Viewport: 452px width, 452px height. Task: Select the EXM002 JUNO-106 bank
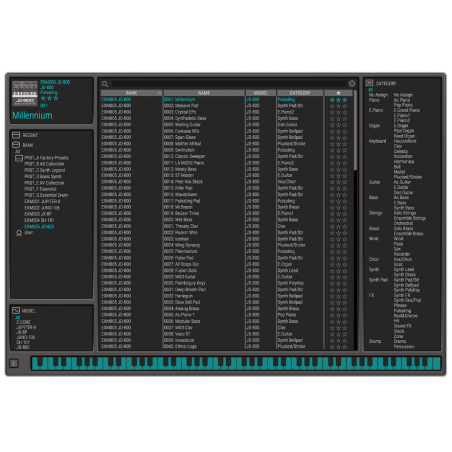click(x=42, y=208)
